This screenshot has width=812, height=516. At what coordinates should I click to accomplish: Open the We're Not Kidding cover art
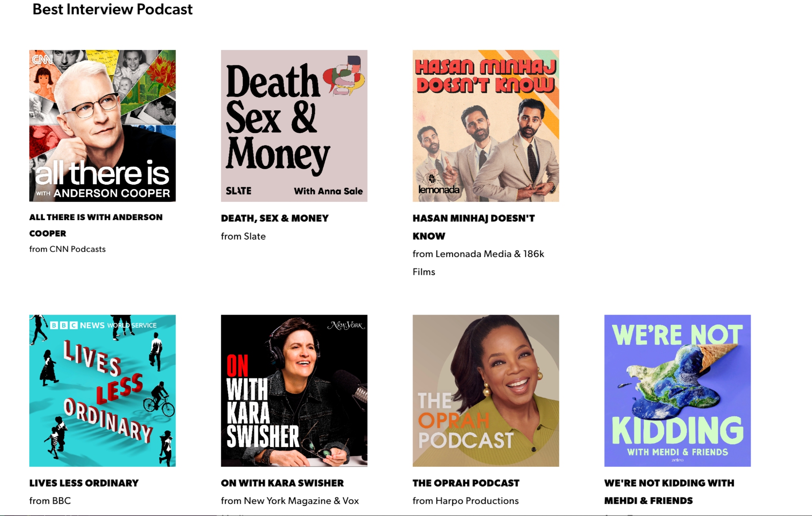677,391
